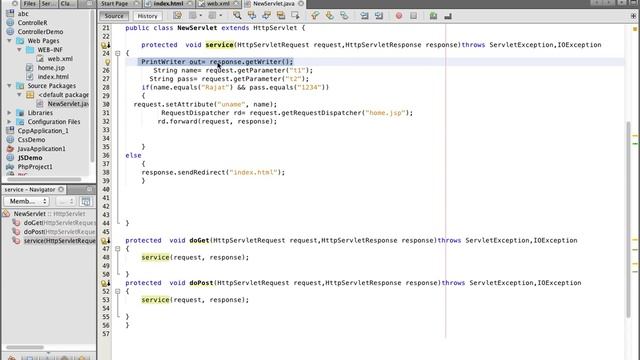This screenshot has height=360, width=640.
Task: Select the abc project
Action: (x=23, y=14)
